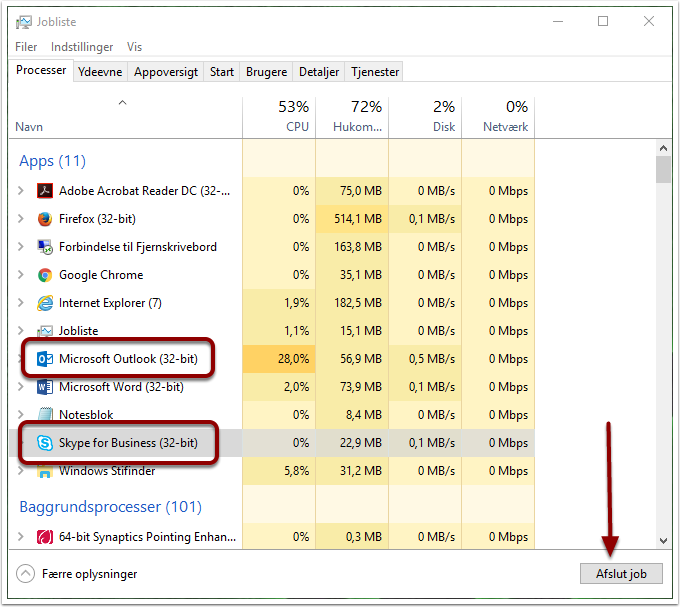Sort by the CPU column header
The image size is (680, 607).
[x=279, y=117]
